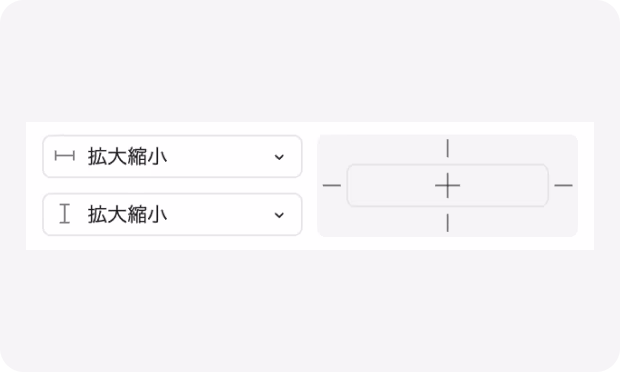Click the center plus crosshair in preview
620x372 pixels.
click(448, 185)
